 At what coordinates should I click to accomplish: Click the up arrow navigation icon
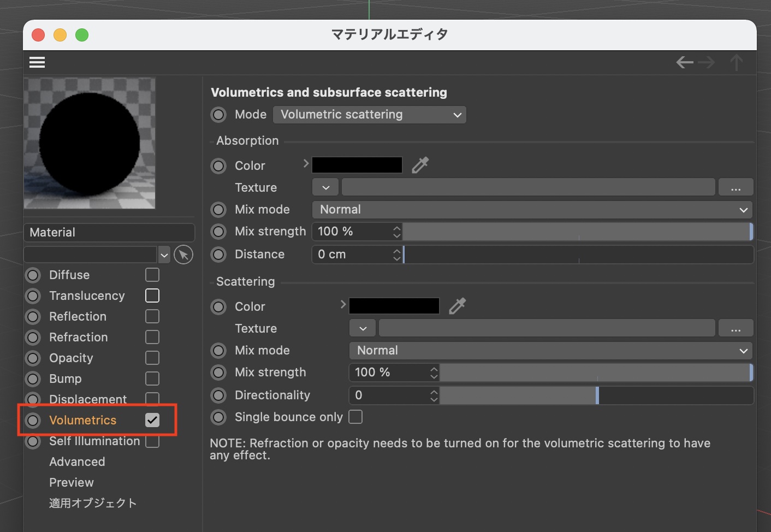coord(736,62)
